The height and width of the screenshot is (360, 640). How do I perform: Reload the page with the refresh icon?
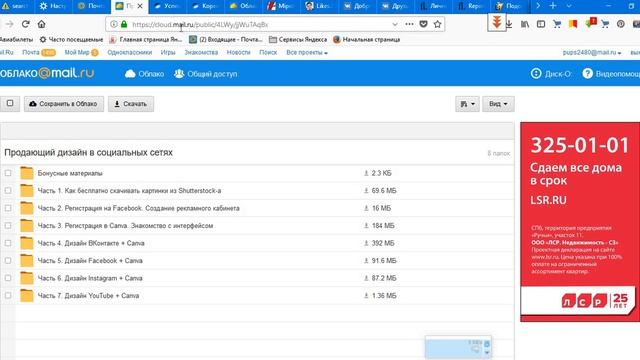pos(25,24)
